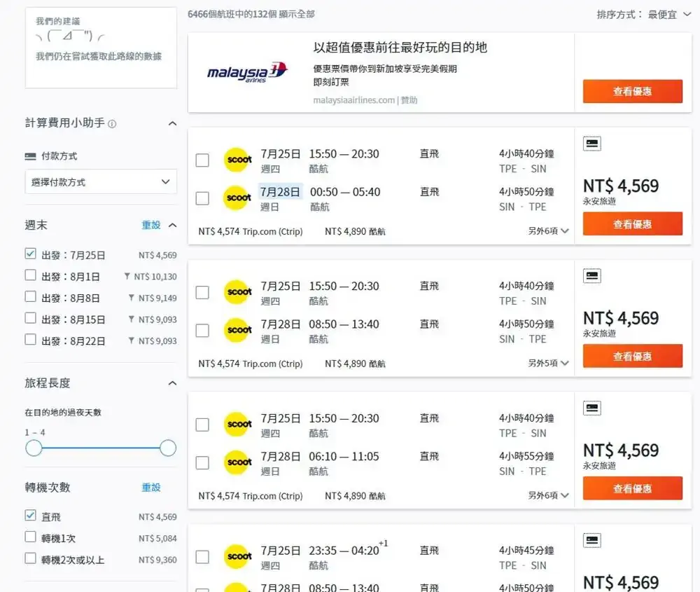The image size is (700, 592).
Task: Click NT$ 4,890 酷航 offer in third result
Action: 355,496
